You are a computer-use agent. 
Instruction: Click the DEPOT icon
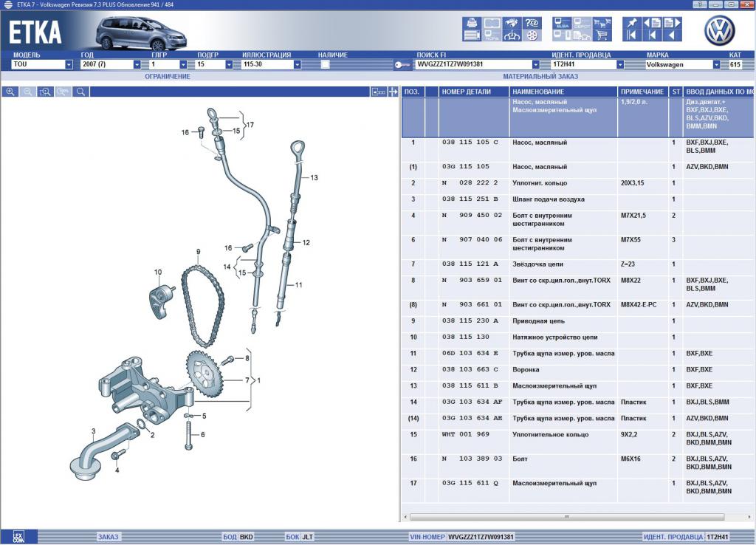coord(582,23)
